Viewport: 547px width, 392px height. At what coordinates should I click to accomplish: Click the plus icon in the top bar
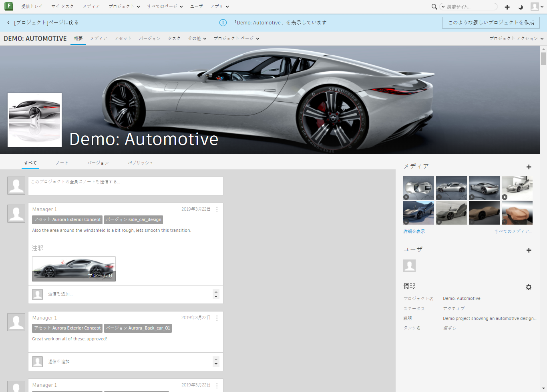point(507,7)
